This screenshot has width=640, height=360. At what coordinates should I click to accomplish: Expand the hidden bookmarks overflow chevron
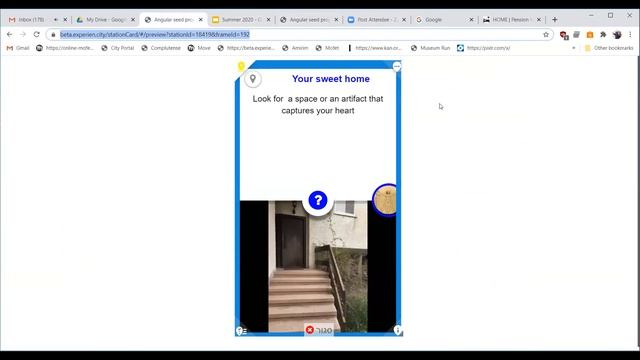(573, 48)
